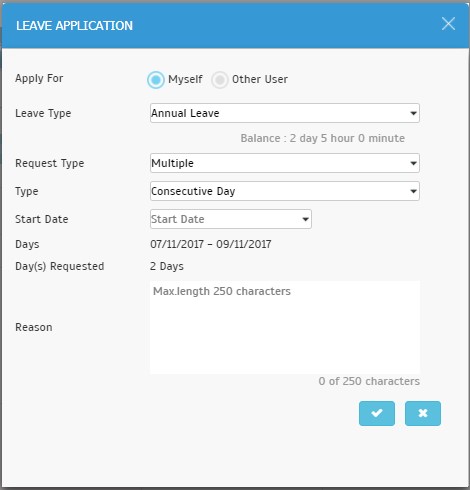
Task: Focus the Reason text area
Action: click(285, 327)
